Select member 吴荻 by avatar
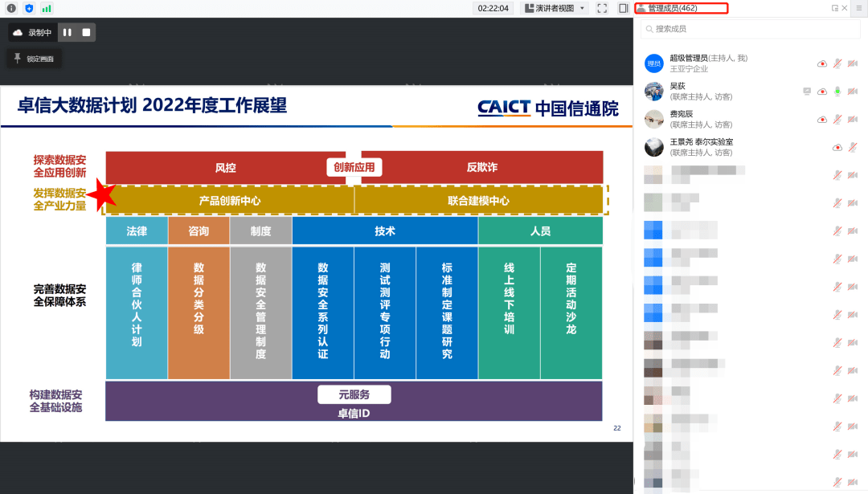This screenshot has width=868, height=494. click(653, 91)
